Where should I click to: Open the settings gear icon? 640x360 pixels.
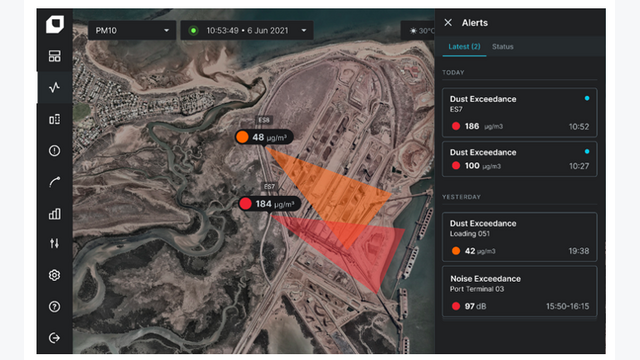click(55, 275)
